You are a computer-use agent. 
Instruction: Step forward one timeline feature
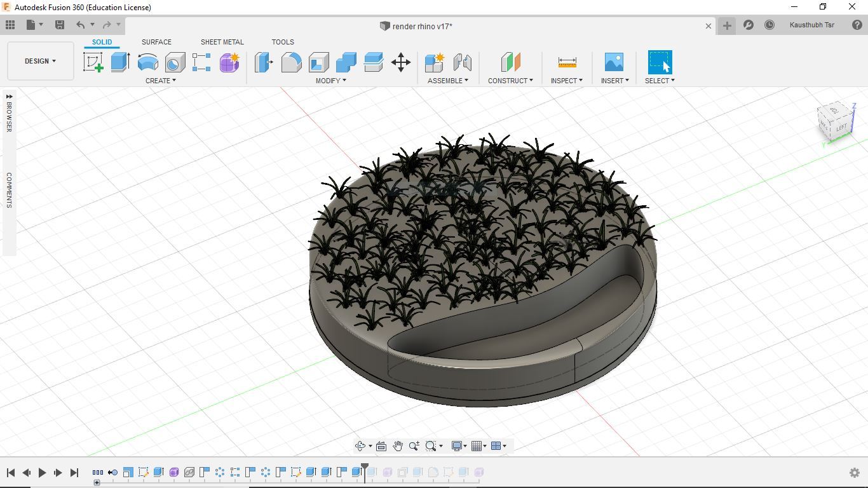pyautogui.click(x=58, y=473)
